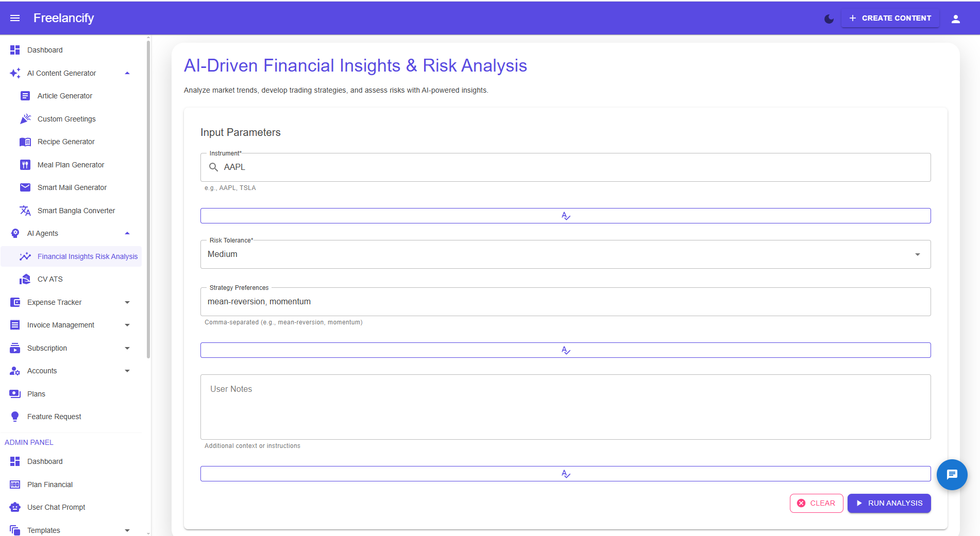Select Meal Plan Generator
This screenshot has width=980, height=536.
tap(71, 165)
